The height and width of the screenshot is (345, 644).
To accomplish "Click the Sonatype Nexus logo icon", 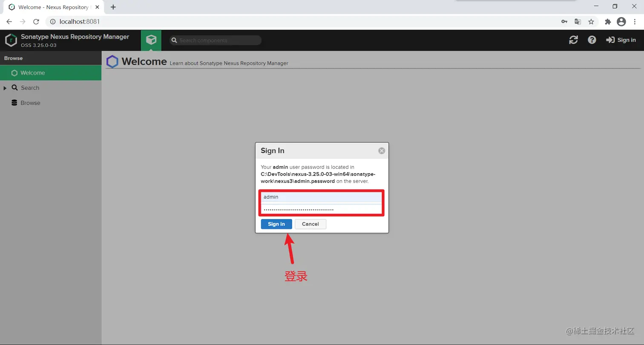I will (11, 40).
